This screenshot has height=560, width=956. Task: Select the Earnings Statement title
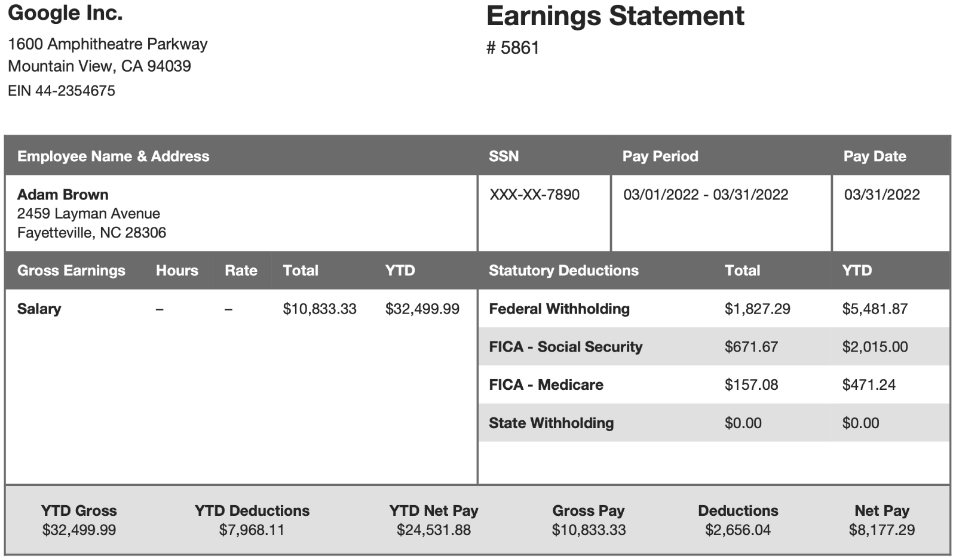pos(615,16)
